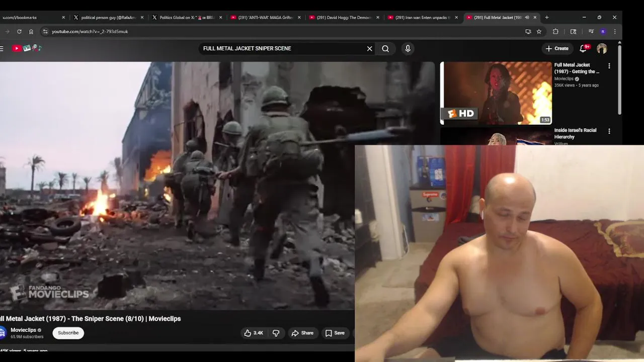Close the Politics Global on X tab

220,17
